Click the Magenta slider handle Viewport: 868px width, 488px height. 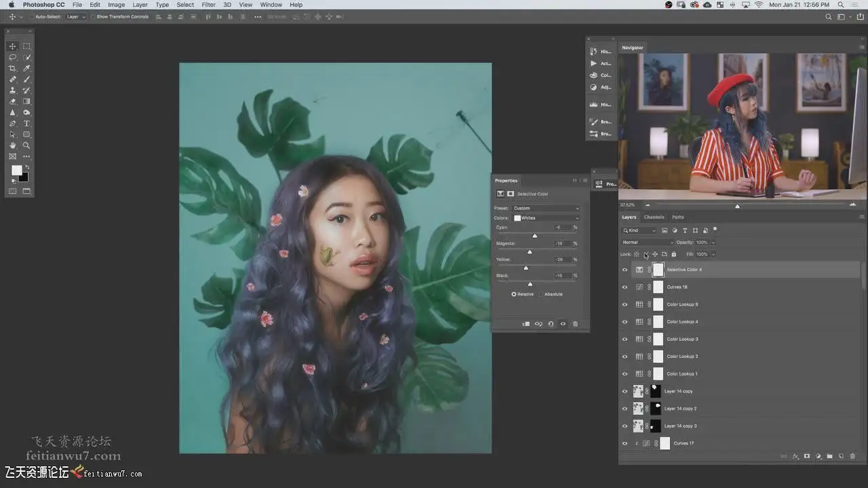(x=530, y=252)
